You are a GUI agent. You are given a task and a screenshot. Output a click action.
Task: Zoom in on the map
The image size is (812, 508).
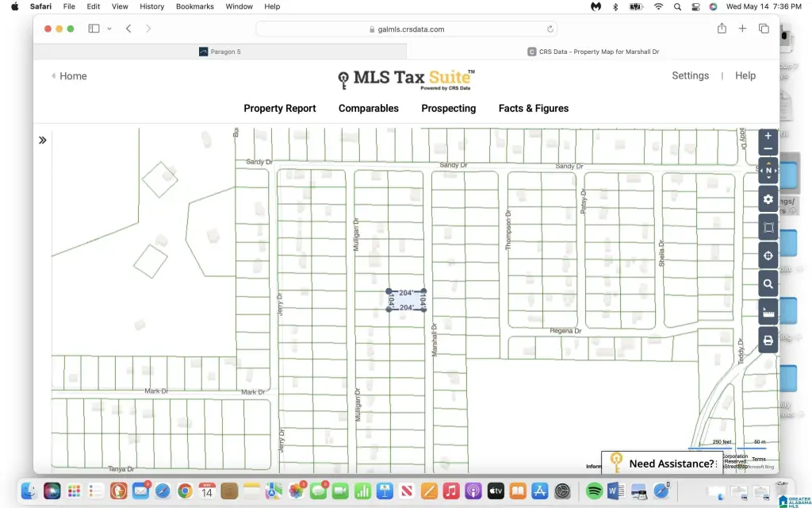(768, 136)
